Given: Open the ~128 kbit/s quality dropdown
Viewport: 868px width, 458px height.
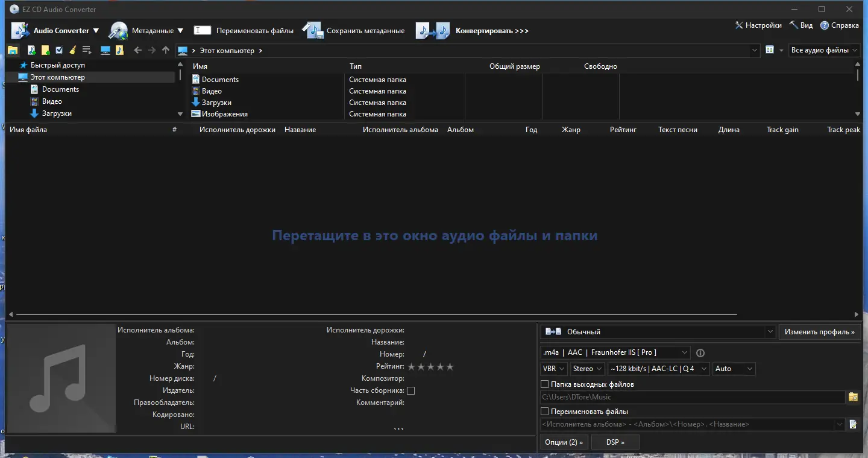Looking at the screenshot, I should [658, 369].
